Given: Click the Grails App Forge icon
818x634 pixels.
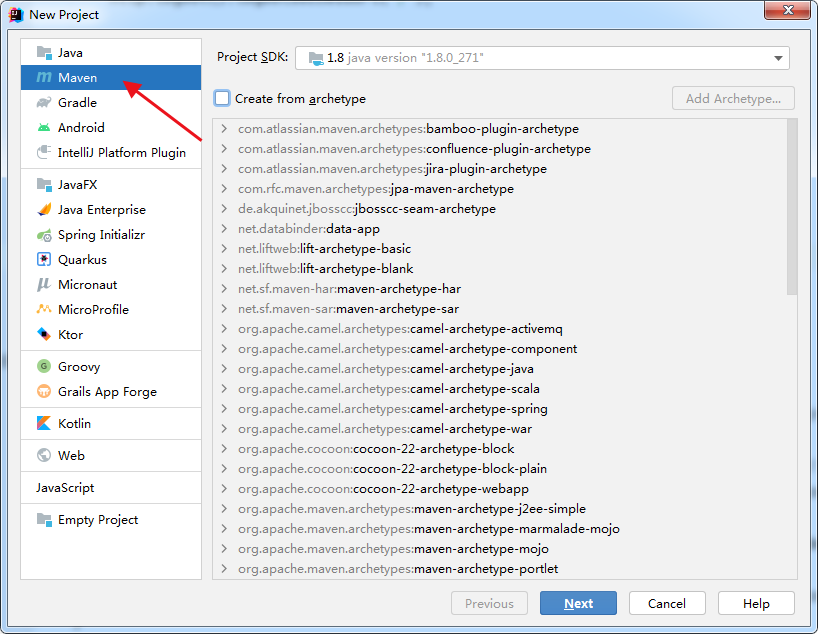Looking at the screenshot, I should click(x=44, y=391).
